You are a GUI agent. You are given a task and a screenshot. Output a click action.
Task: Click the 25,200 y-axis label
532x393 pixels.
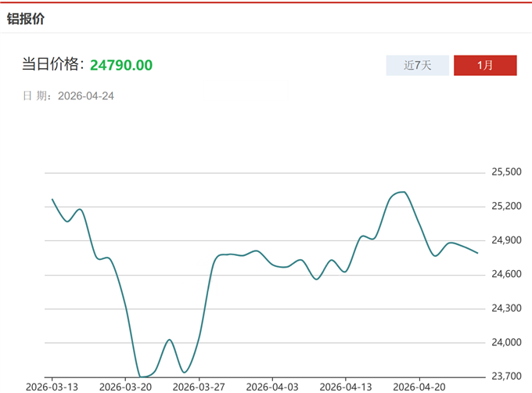coord(506,206)
